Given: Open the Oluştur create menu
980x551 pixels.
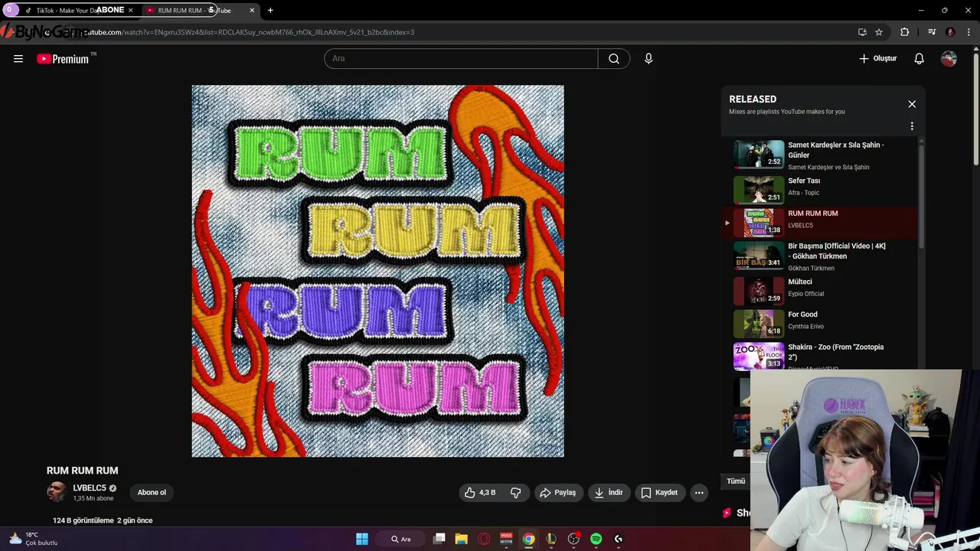Looking at the screenshot, I should (x=878, y=59).
